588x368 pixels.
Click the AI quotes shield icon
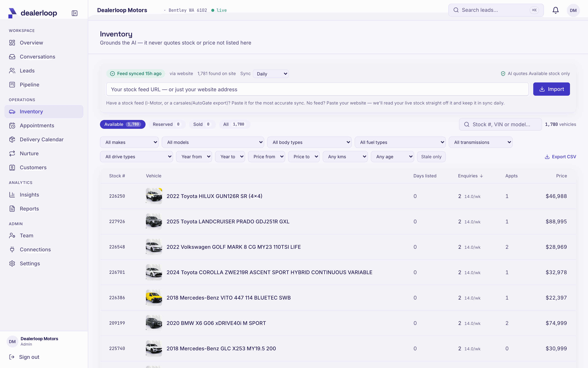(x=503, y=74)
